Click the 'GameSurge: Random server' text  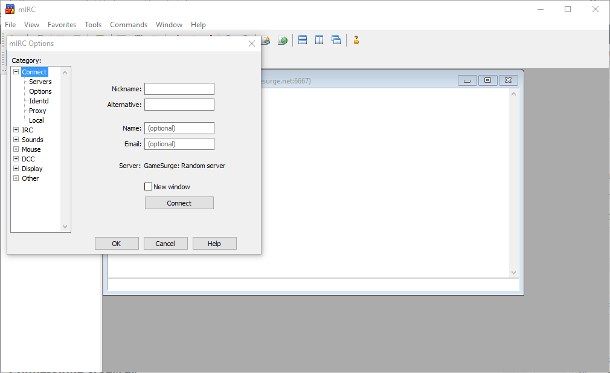[184, 166]
